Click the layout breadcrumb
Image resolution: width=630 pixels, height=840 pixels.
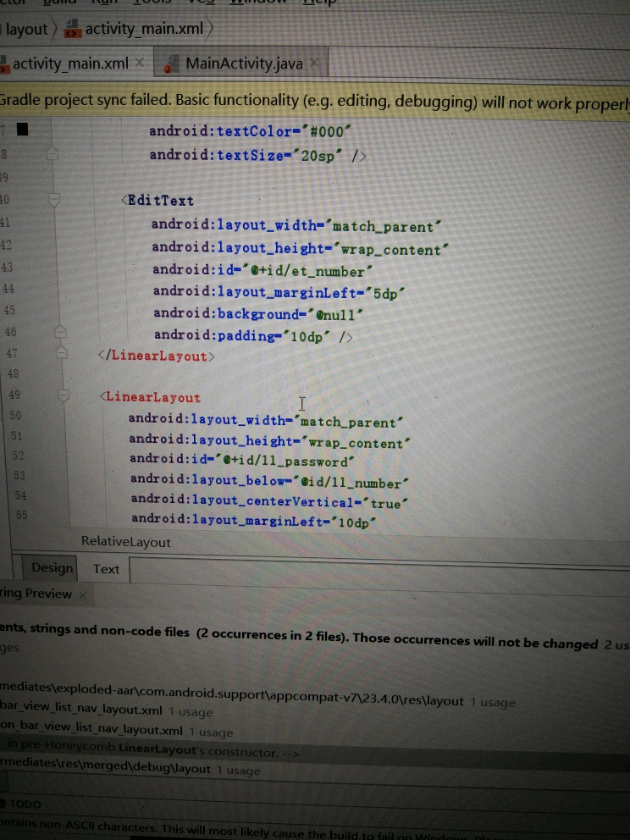click(x=26, y=29)
